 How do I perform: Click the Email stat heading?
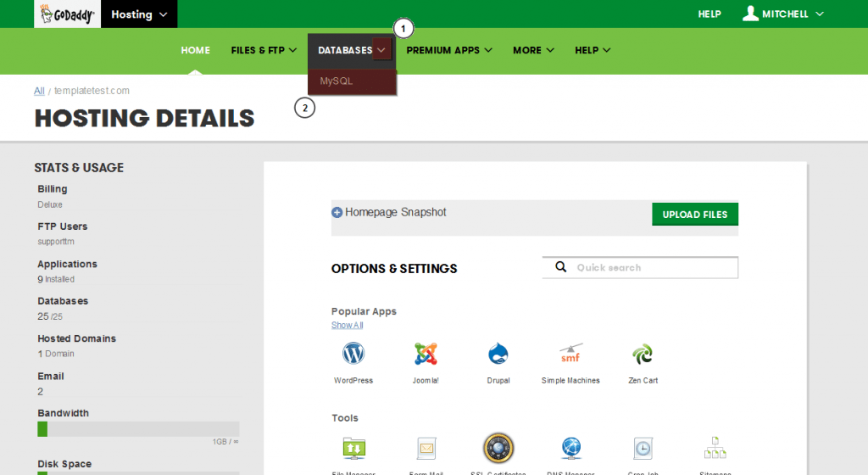click(51, 376)
